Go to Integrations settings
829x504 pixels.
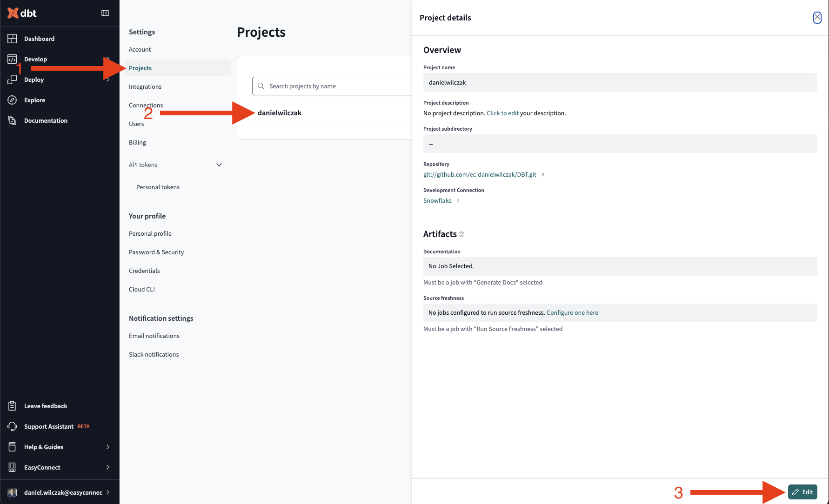click(145, 86)
